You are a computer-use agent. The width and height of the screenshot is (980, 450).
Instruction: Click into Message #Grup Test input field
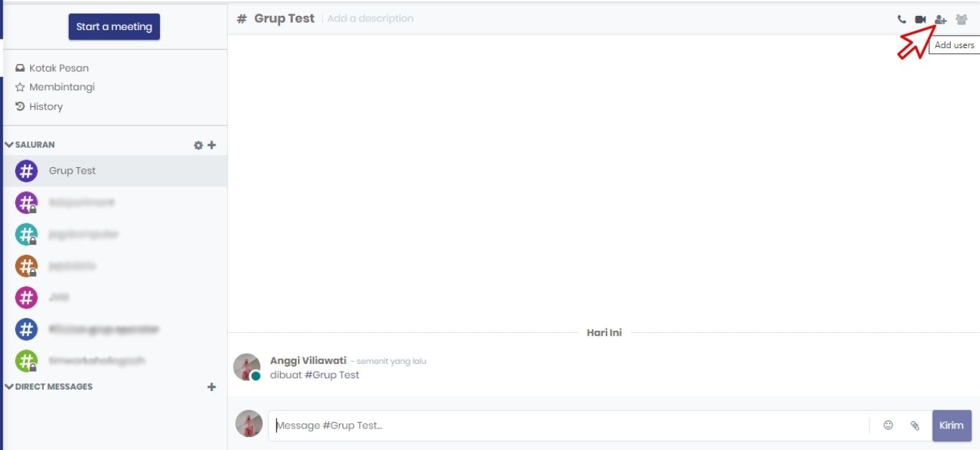click(x=569, y=426)
